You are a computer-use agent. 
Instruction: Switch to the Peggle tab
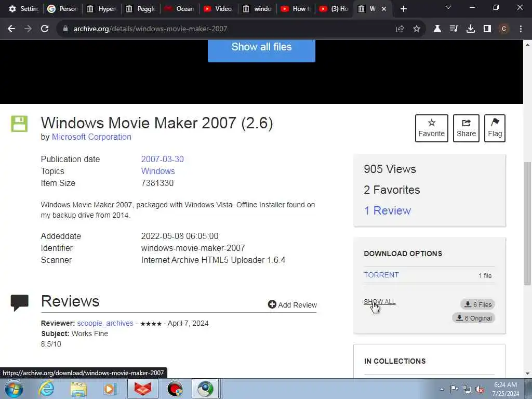(140, 9)
